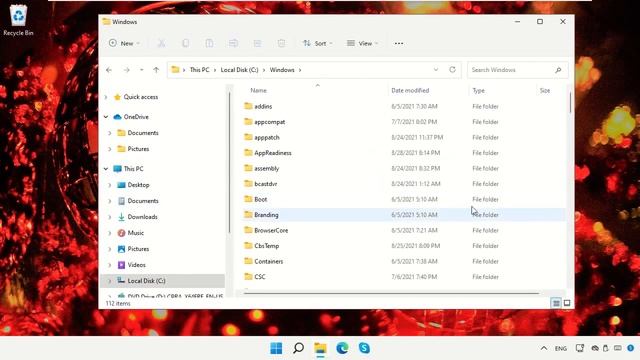
Task: Click the file list vertical scrollbar
Action: point(570,102)
